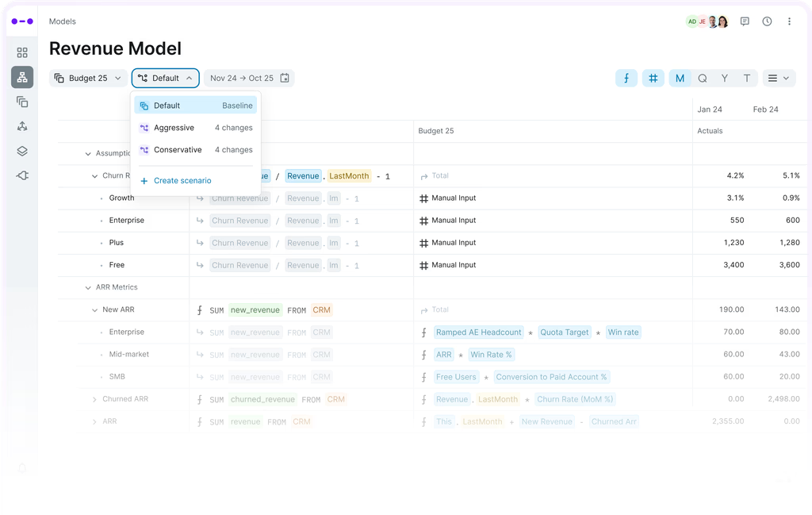Click Create scenario link

[x=182, y=181]
